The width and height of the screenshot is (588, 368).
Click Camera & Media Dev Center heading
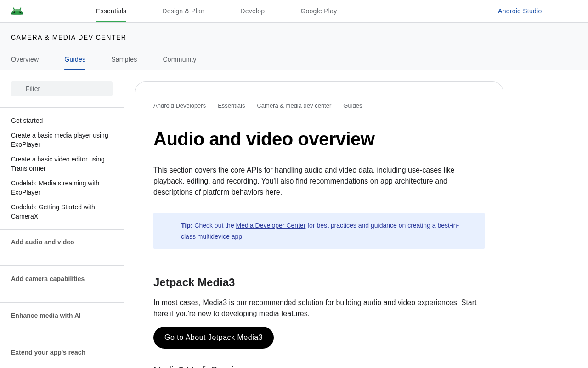click(x=68, y=37)
